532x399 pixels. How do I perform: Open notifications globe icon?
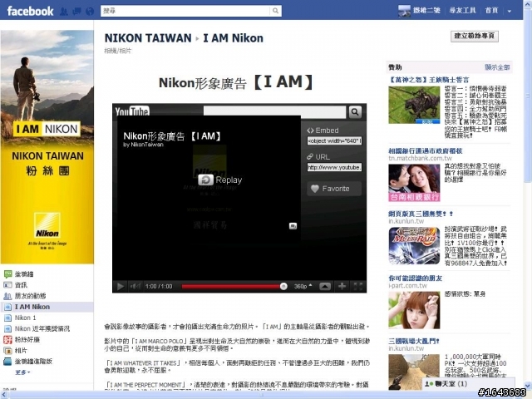(x=90, y=12)
